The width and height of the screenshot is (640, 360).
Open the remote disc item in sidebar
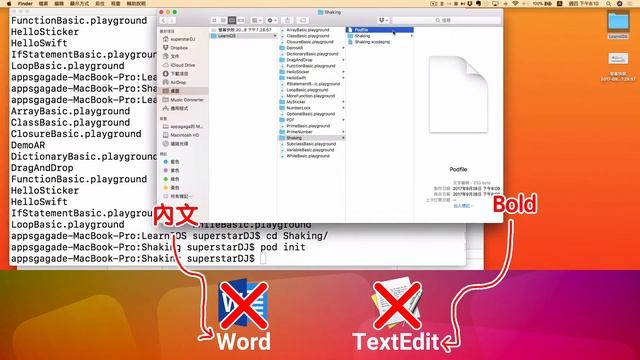(176, 144)
